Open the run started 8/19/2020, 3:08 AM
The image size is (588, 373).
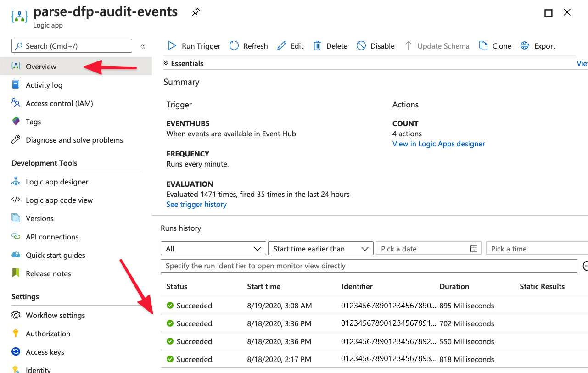coord(374,305)
